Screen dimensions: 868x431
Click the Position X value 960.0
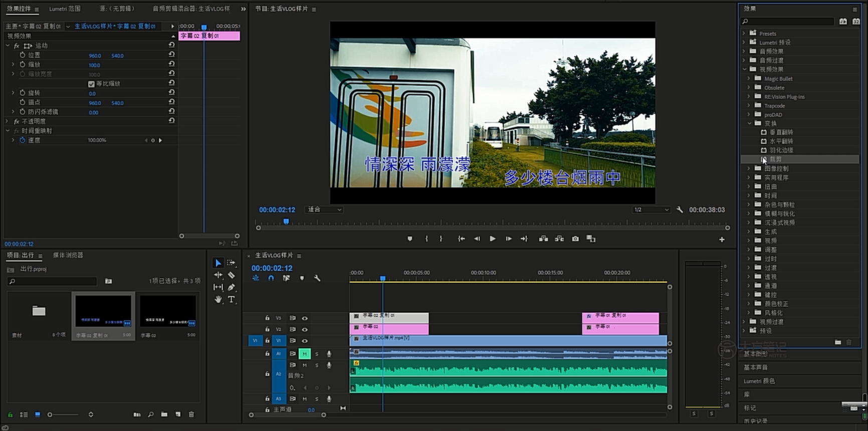point(95,56)
